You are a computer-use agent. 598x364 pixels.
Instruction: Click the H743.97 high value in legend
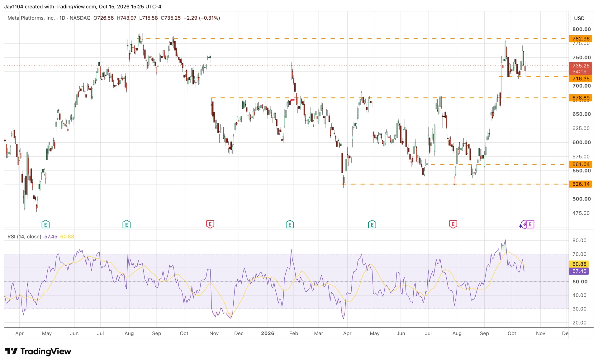click(126, 18)
